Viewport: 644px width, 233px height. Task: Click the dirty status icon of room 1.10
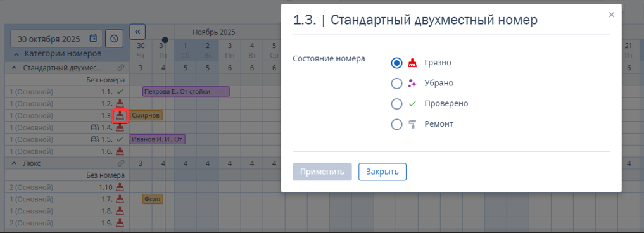pyautogui.click(x=120, y=187)
